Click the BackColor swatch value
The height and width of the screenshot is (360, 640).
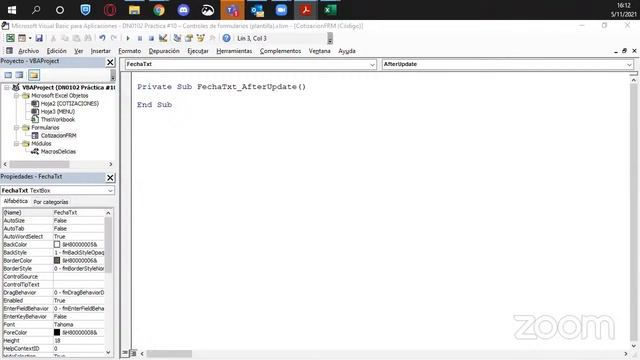(x=57, y=244)
